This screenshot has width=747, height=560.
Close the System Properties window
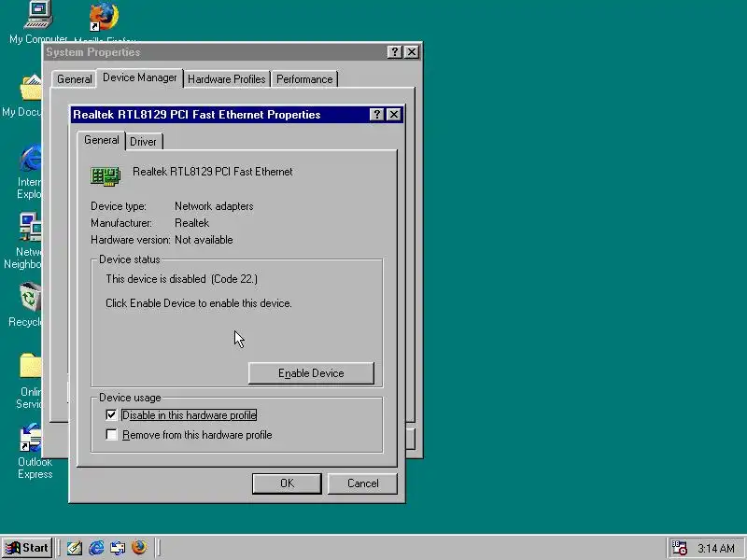(412, 52)
